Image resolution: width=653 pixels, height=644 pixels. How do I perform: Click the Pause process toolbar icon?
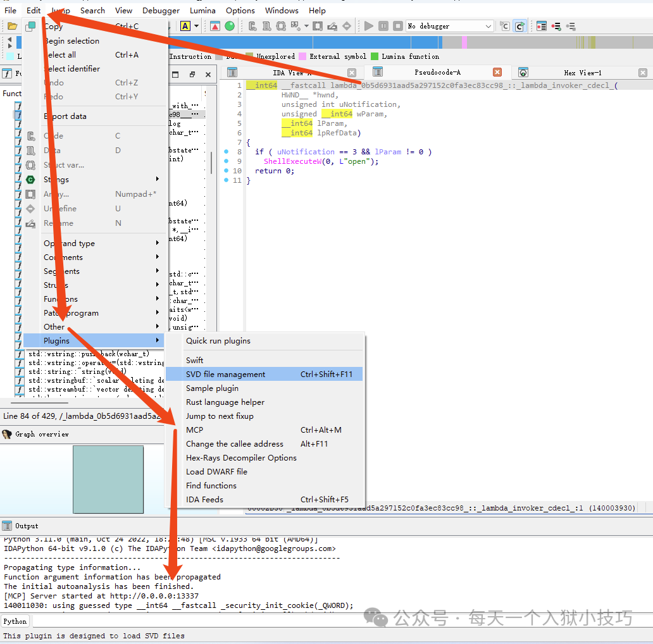pyautogui.click(x=383, y=26)
